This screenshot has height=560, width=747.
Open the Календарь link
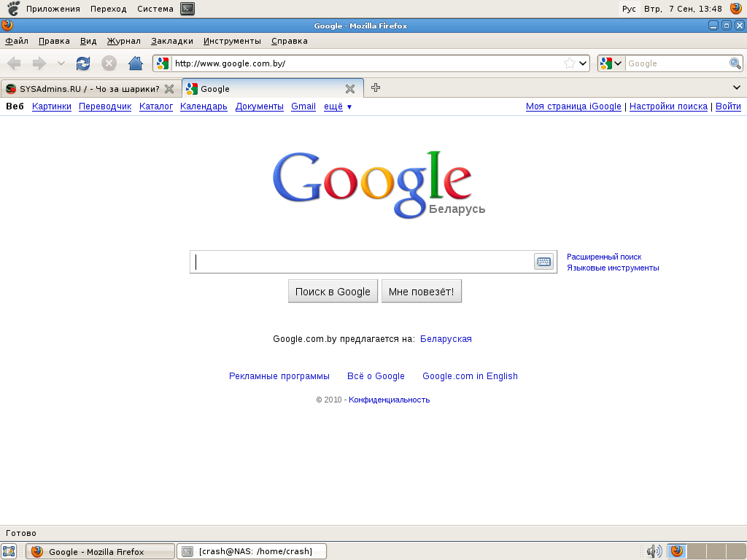click(204, 106)
